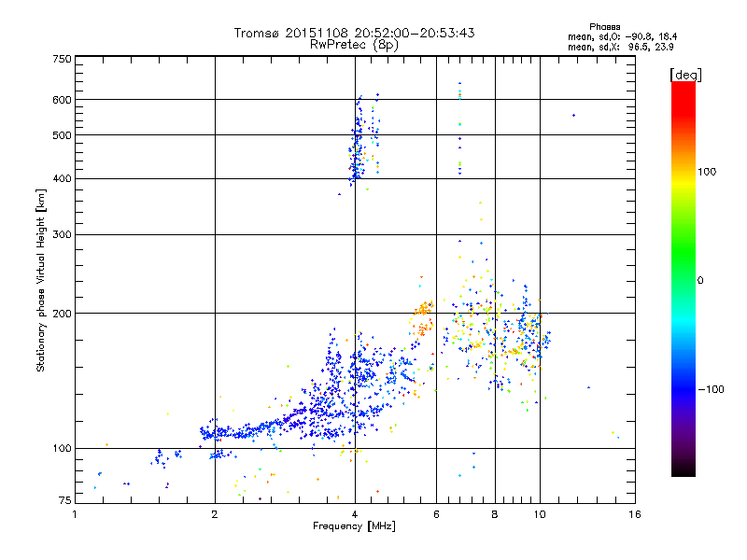Click the 'Frequency [MHz]' axis title
The width and height of the screenshot is (747, 560).
pos(354,526)
